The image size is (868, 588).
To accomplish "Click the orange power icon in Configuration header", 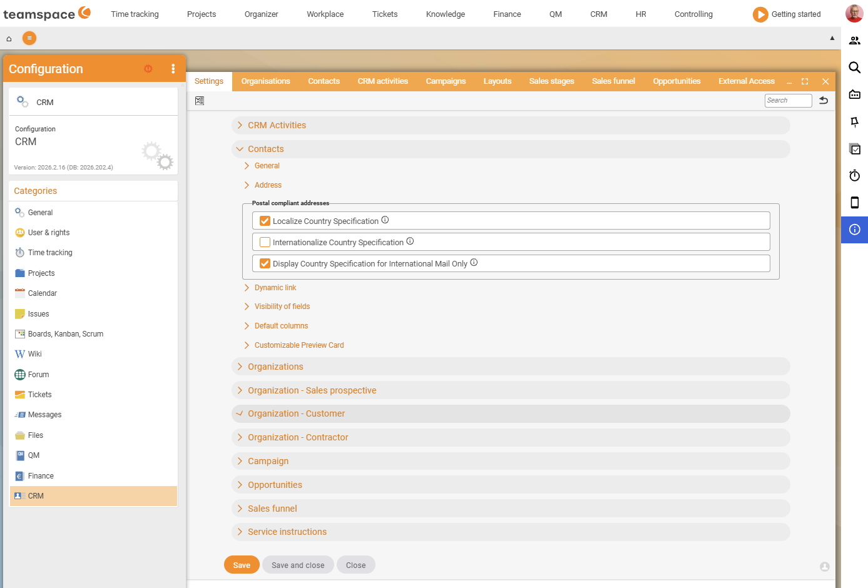I will pyautogui.click(x=148, y=69).
